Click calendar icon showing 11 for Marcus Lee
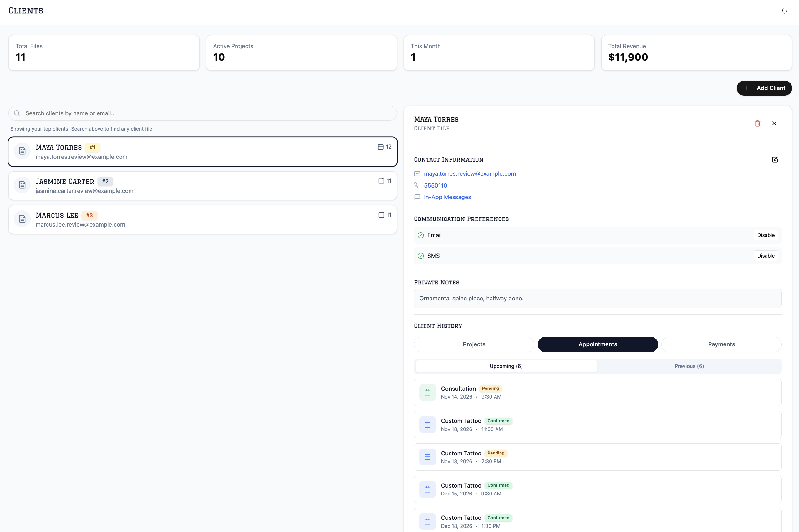This screenshot has width=799, height=532. [381, 215]
